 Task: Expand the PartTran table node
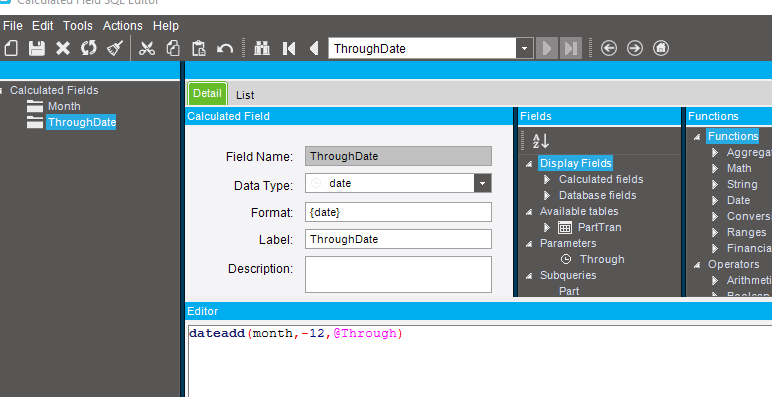pyautogui.click(x=547, y=228)
